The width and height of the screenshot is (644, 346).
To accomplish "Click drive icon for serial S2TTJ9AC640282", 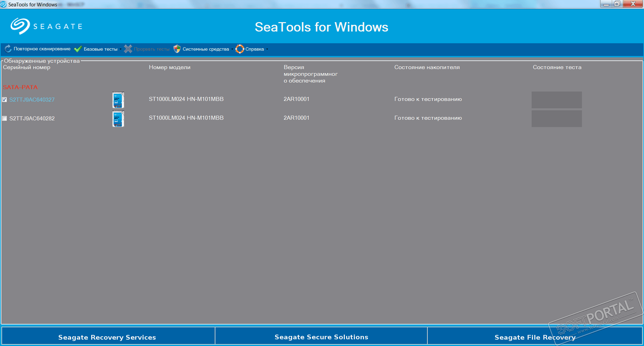I will (118, 119).
